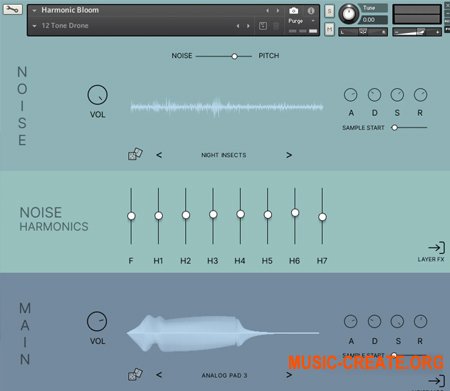The width and height of the screenshot is (450, 391).
Task: Delete the snapshot with the trash icon
Action: (x=276, y=26)
